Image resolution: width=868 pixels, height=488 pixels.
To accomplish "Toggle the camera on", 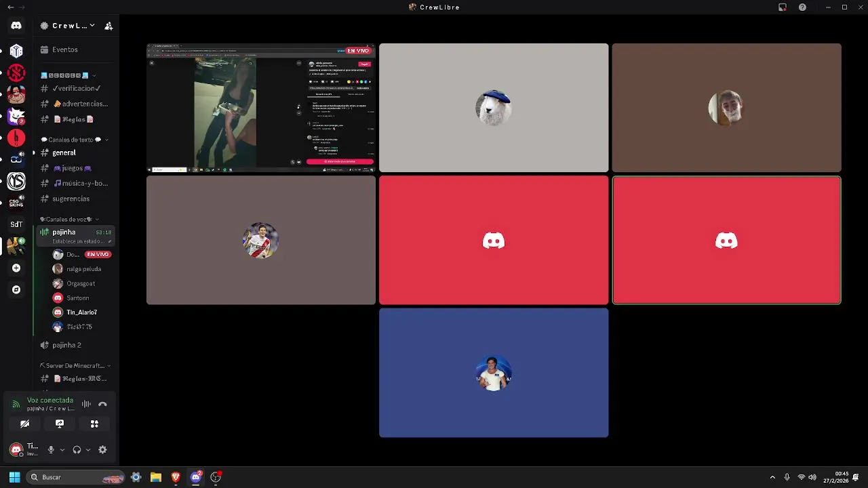I will click(24, 424).
